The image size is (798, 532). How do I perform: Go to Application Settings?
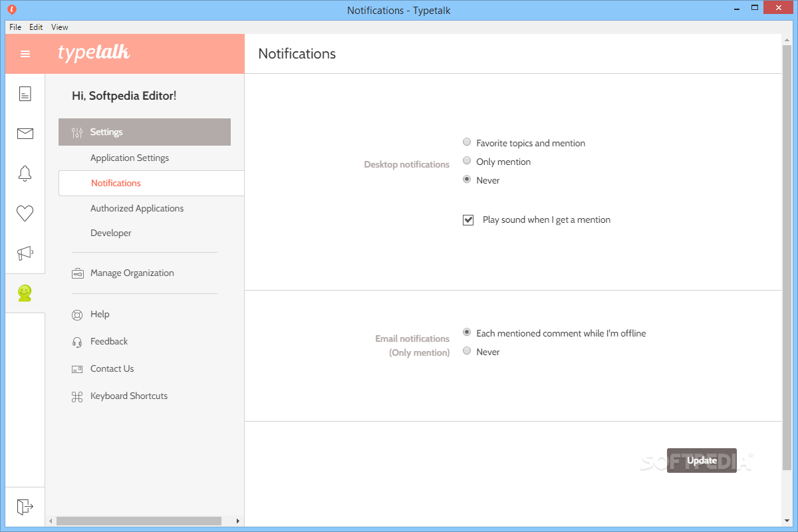coord(130,158)
